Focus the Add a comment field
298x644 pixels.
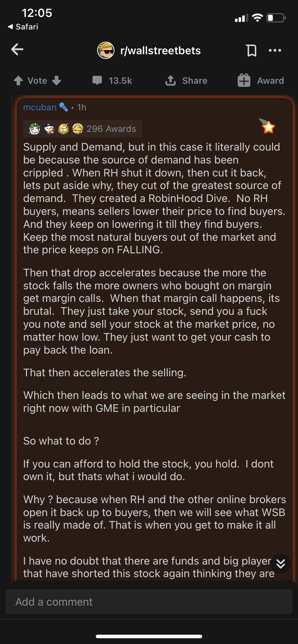149,602
